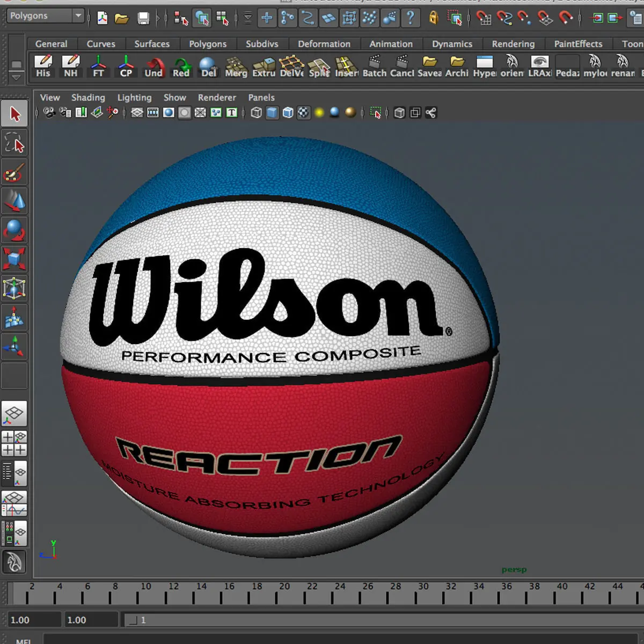Toggle smooth shade all in viewport
Image resolution: width=644 pixels, height=644 pixels.
tap(273, 113)
